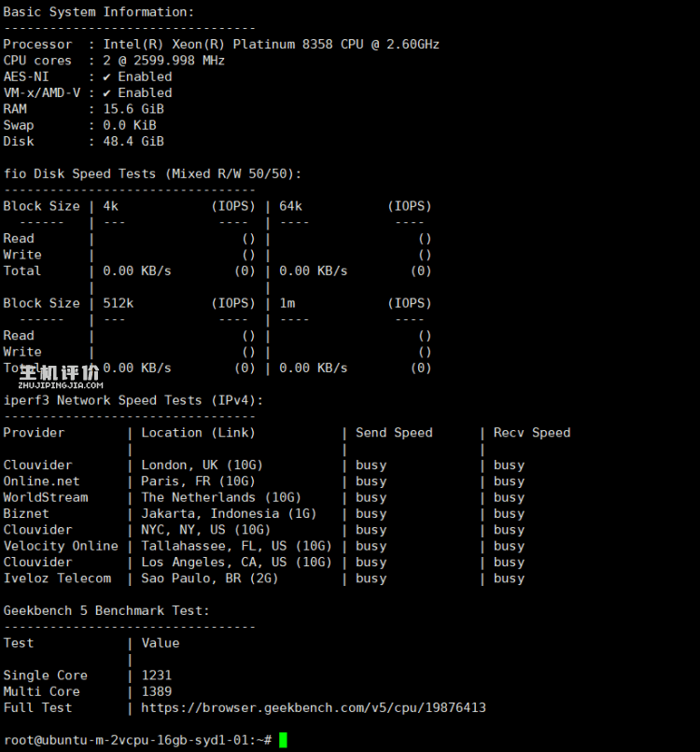The width and height of the screenshot is (700, 752).
Task: Click the Online.net provider name
Action: pos(41,481)
